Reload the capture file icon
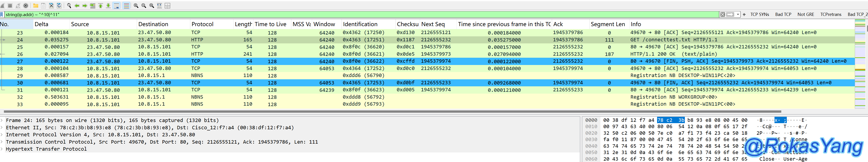This screenshot has height=162, width=868. 59,6
